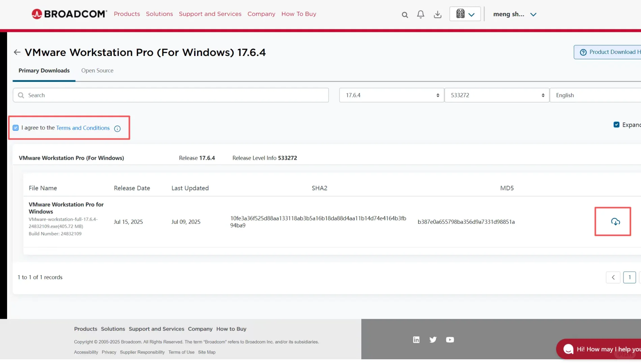Open the Accessibility footer link

pyautogui.click(x=86, y=352)
